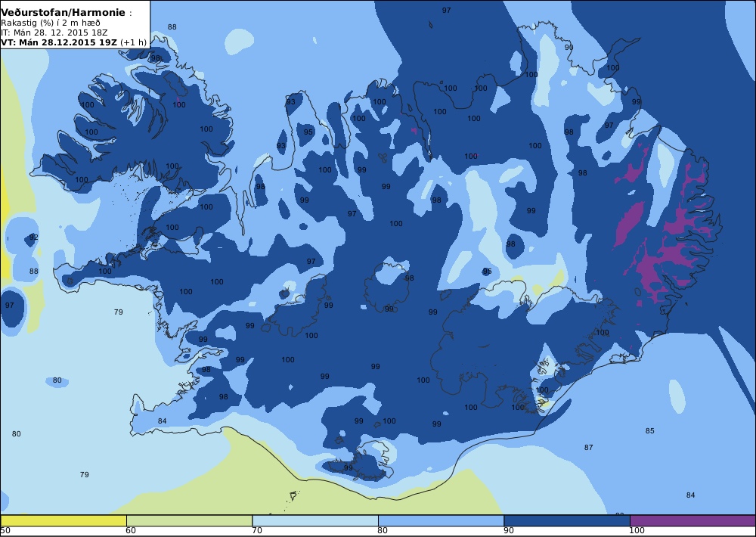Click the yellow 50–60 legend color segment

click(64, 520)
